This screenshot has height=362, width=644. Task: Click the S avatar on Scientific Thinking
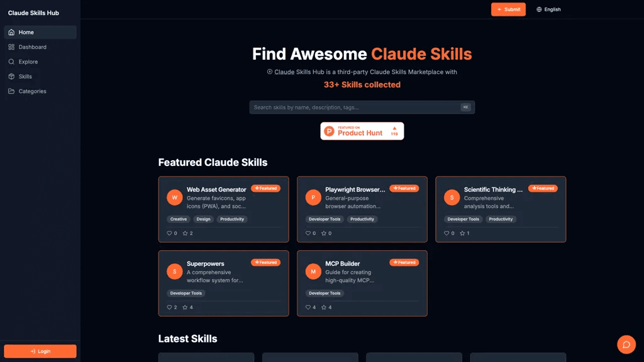[x=452, y=197]
